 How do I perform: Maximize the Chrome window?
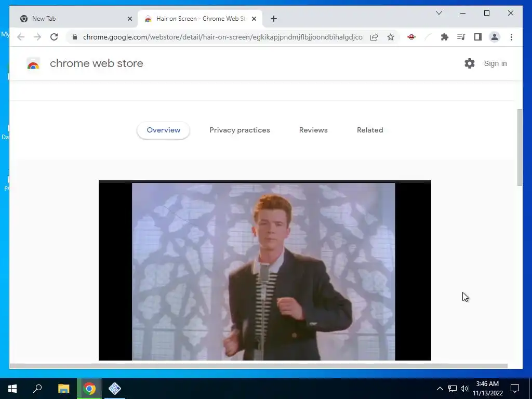pos(486,13)
